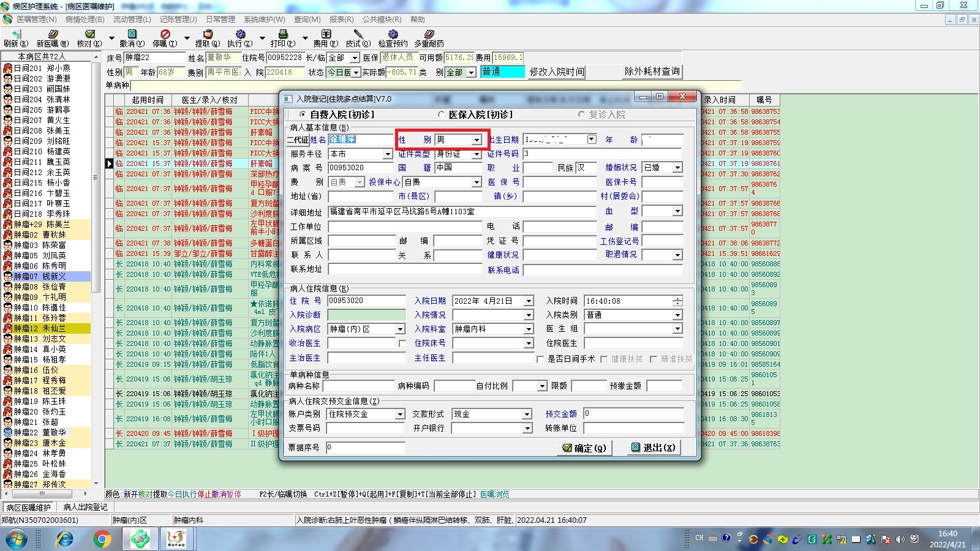Confirm the admission with 确定(O) button

click(x=584, y=448)
